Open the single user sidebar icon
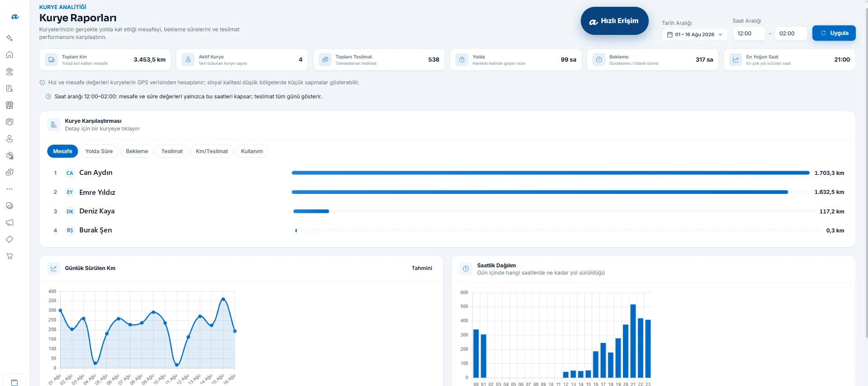The height and width of the screenshot is (386, 868). click(x=10, y=139)
